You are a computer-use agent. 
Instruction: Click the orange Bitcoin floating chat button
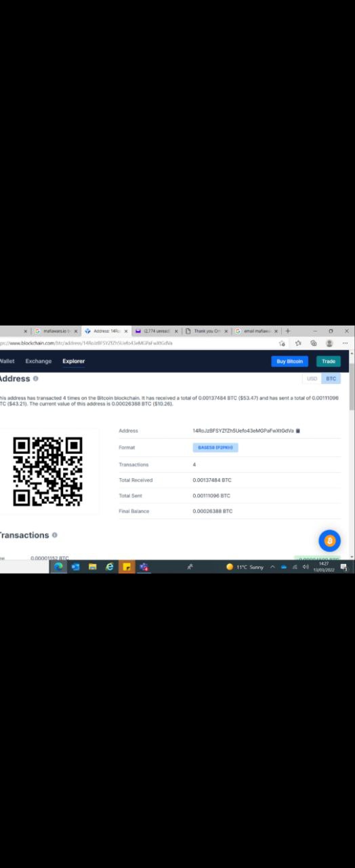click(329, 540)
